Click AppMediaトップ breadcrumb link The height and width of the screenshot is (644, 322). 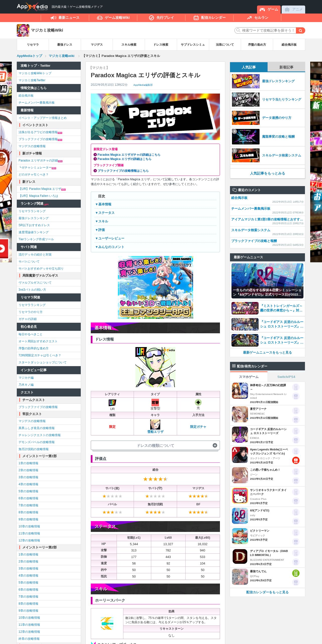(x=29, y=56)
